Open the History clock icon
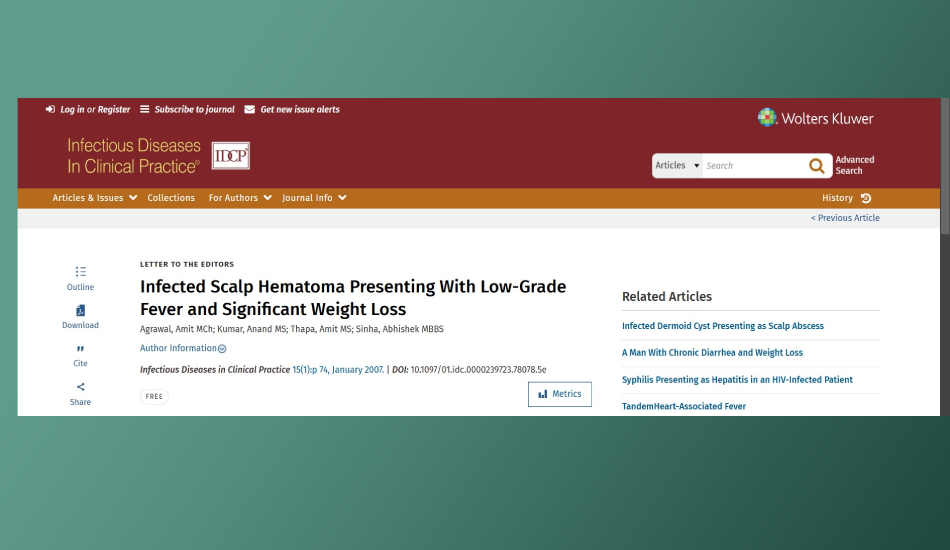 pyautogui.click(x=866, y=198)
